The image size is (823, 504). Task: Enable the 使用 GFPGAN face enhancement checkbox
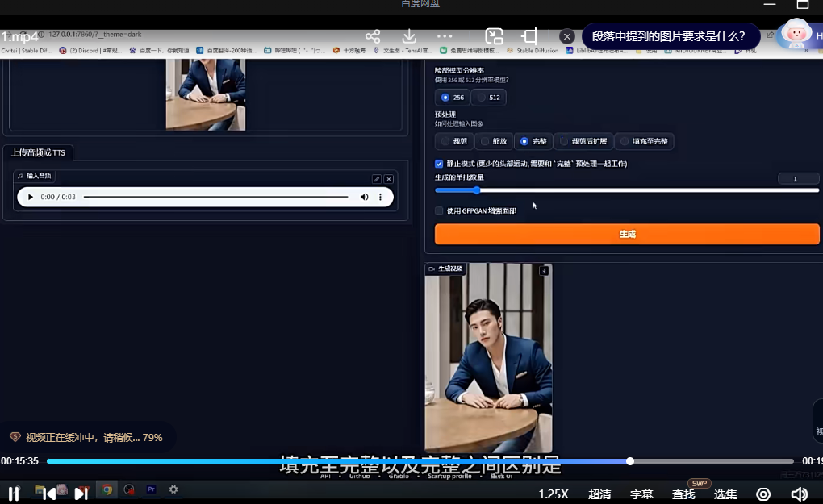439,210
